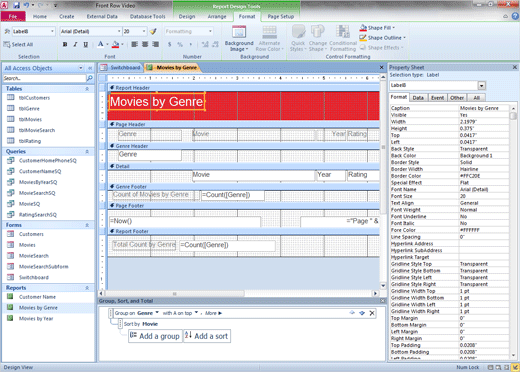Open Property Sheet object selector dropdown

point(482,86)
